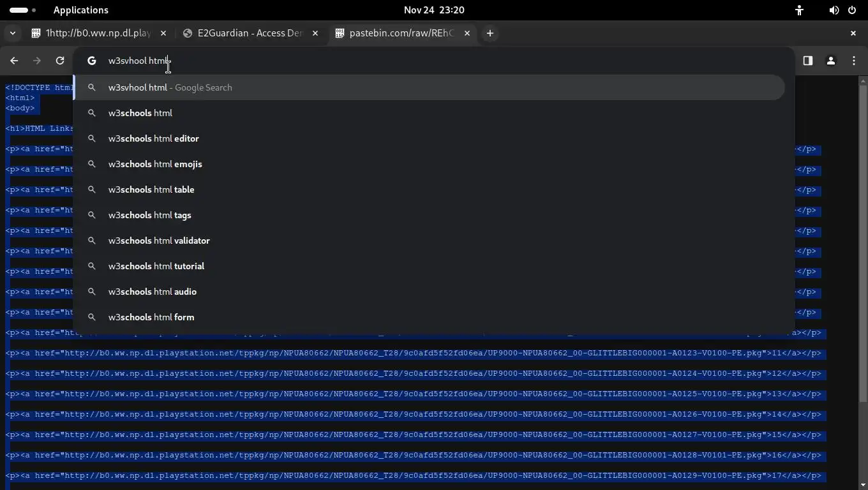
Task: Click search icon beside 'w3schools html form'
Action: pos(92,317)
